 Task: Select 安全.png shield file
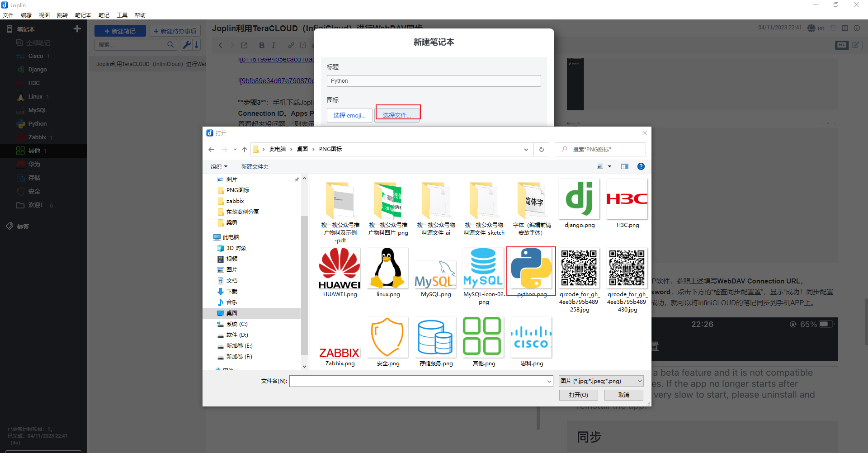point(387,338)
